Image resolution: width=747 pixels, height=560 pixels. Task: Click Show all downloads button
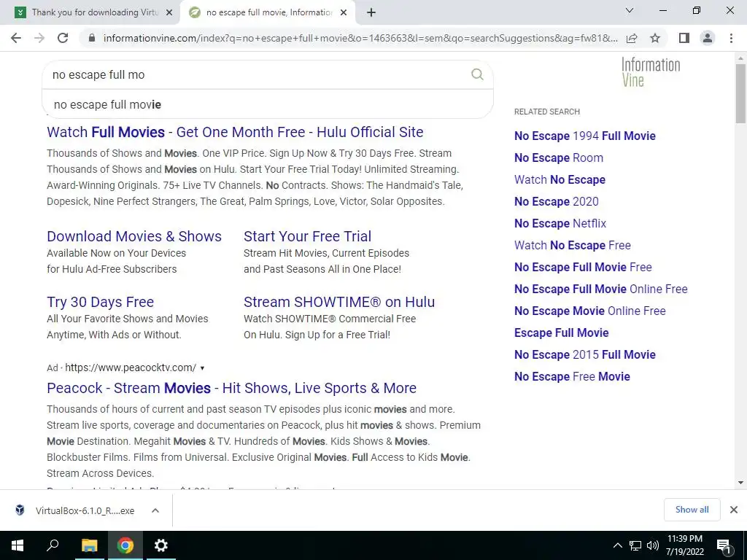click(x=692, y=510)
